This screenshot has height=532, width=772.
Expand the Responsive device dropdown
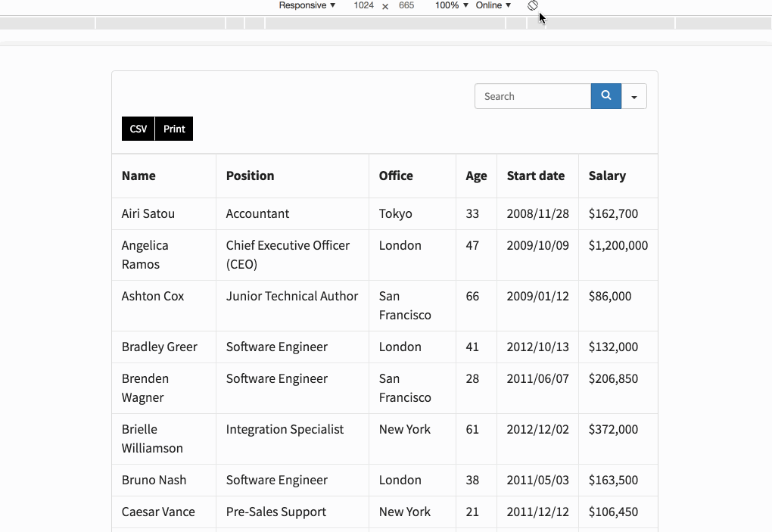(307, 5)
